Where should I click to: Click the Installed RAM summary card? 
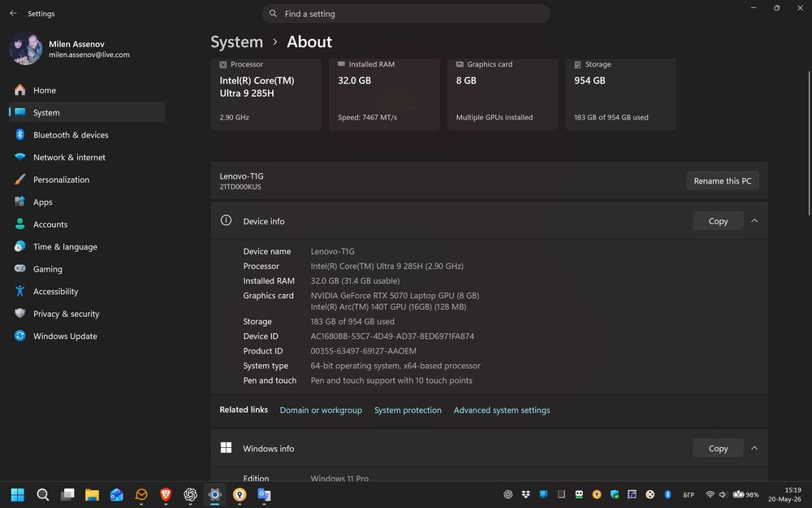pyautogui.click(x=384, y=94)
